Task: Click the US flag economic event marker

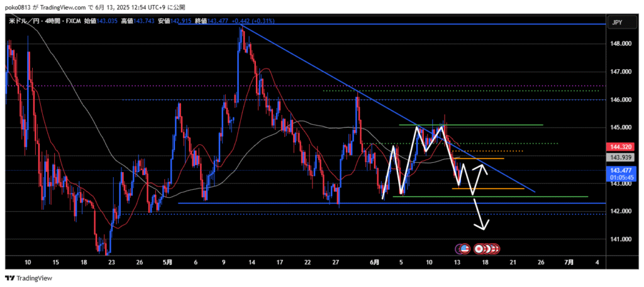Action: (x=465, y=248)
